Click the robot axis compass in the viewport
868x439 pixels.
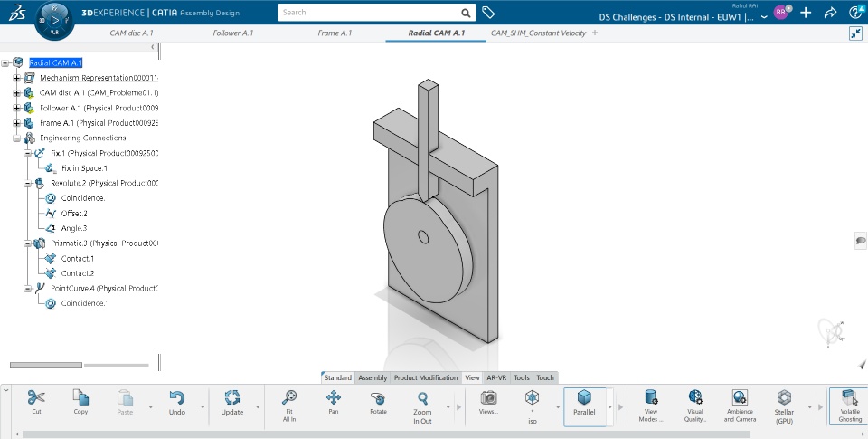(832, 332)
